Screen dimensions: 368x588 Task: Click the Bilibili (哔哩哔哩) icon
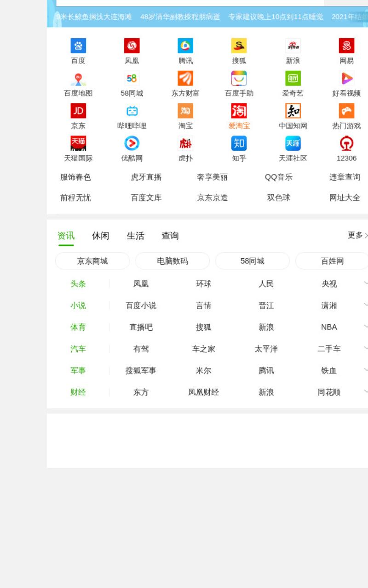pyautogui.click(x=132, y=111)
